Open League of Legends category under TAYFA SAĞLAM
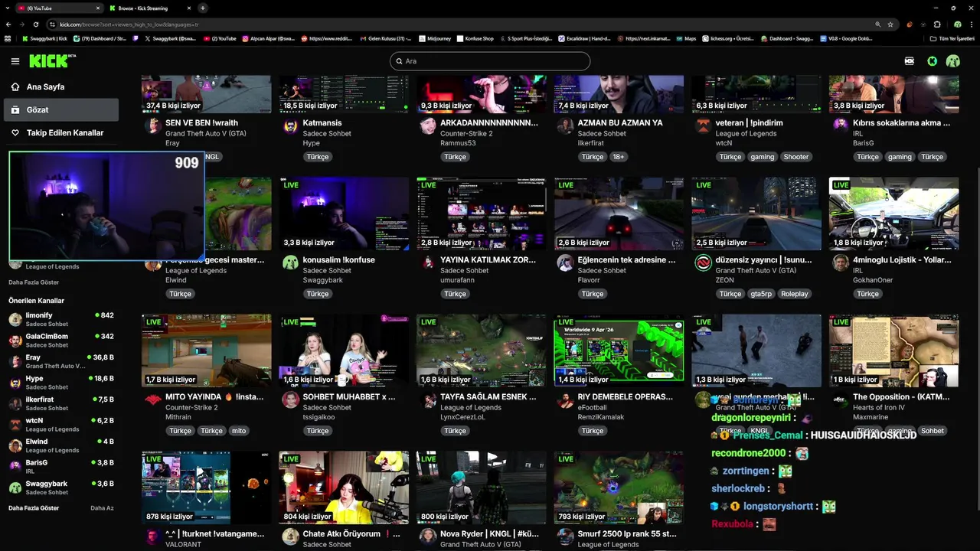 click(471, 408)
